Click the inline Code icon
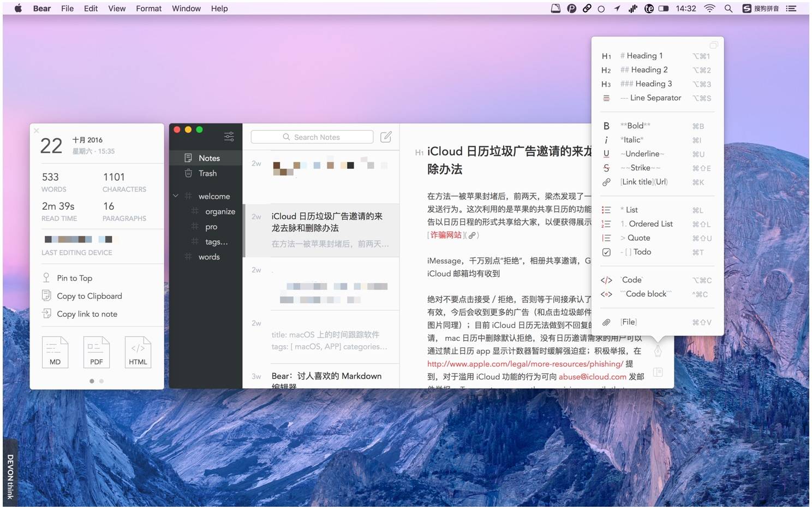812x509 pixels. click(x=606, y=280)
